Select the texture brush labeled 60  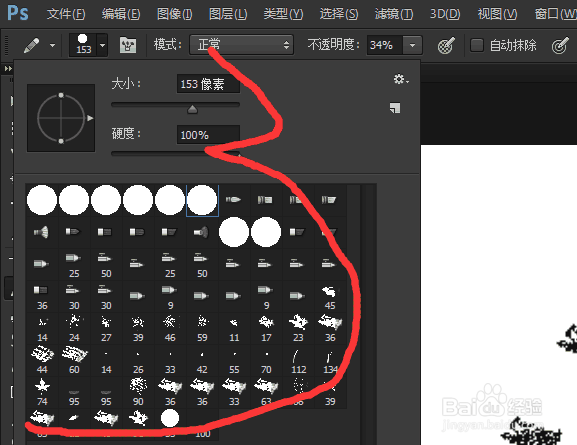(74, 360)
